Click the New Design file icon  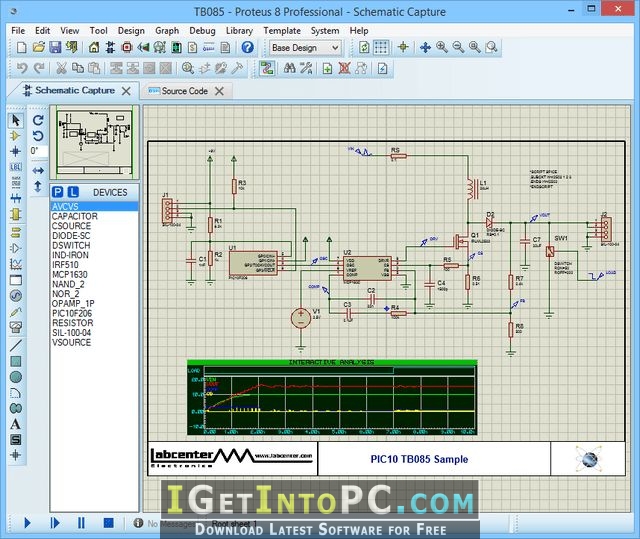tap(21, 48)
